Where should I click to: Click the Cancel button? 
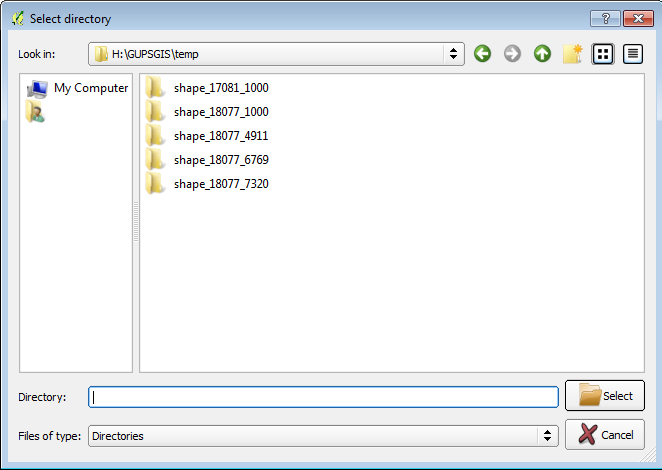click(605, 435)
